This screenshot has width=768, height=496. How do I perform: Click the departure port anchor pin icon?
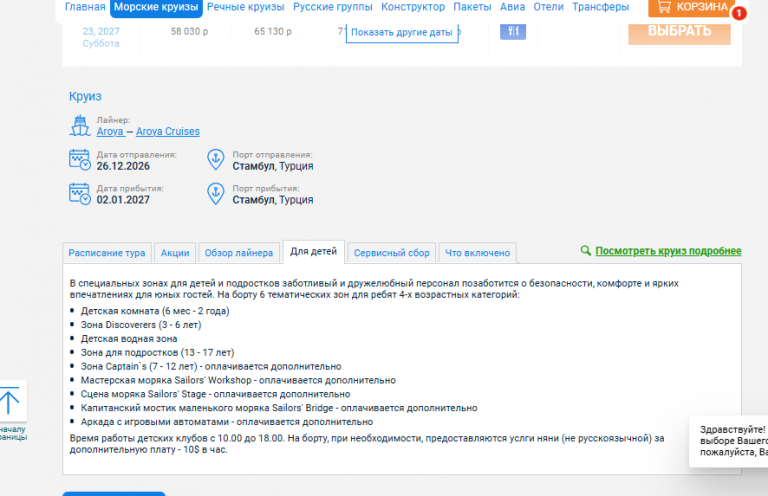pos(216,160)
